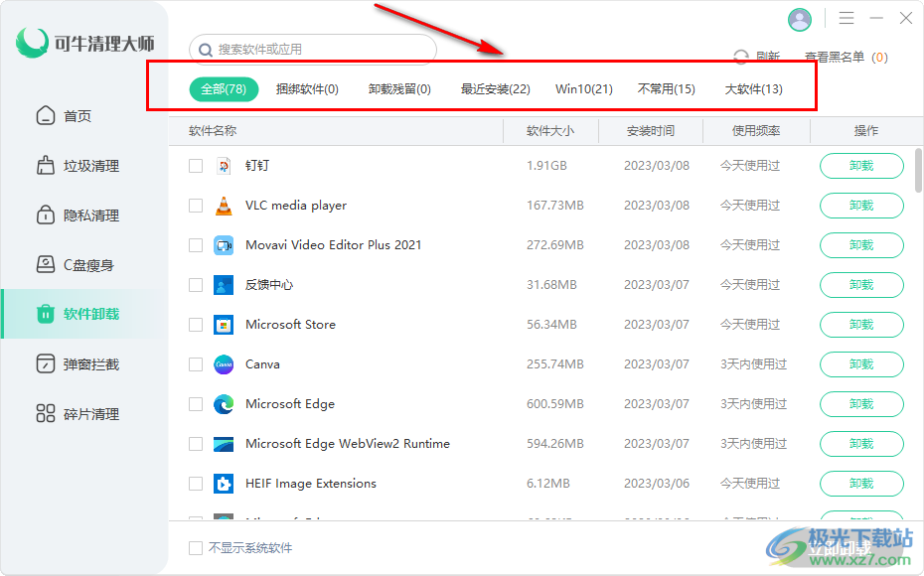The width and height of the screenshot is (924, 576).
Task: Click 卸载 for VLC media player
Action: 861,206
